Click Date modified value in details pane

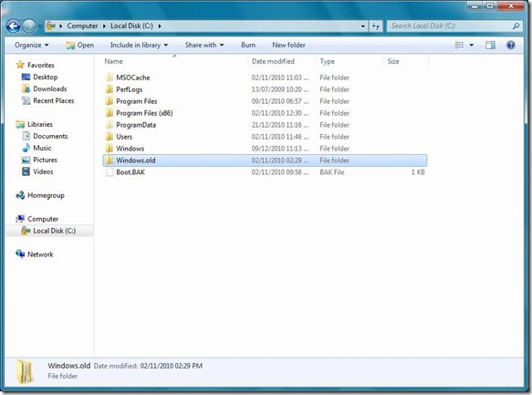click(x=172, y=366)
